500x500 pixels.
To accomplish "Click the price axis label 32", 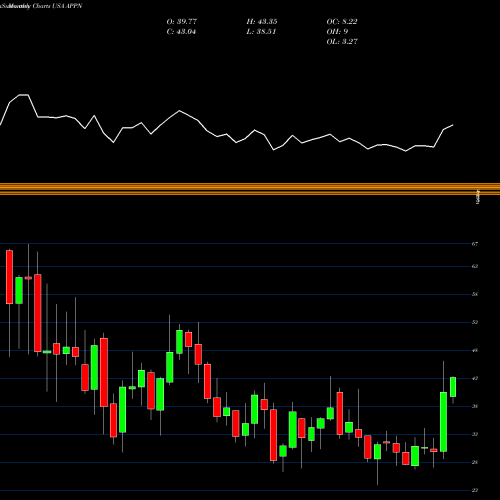I will [x=475, y=434].
